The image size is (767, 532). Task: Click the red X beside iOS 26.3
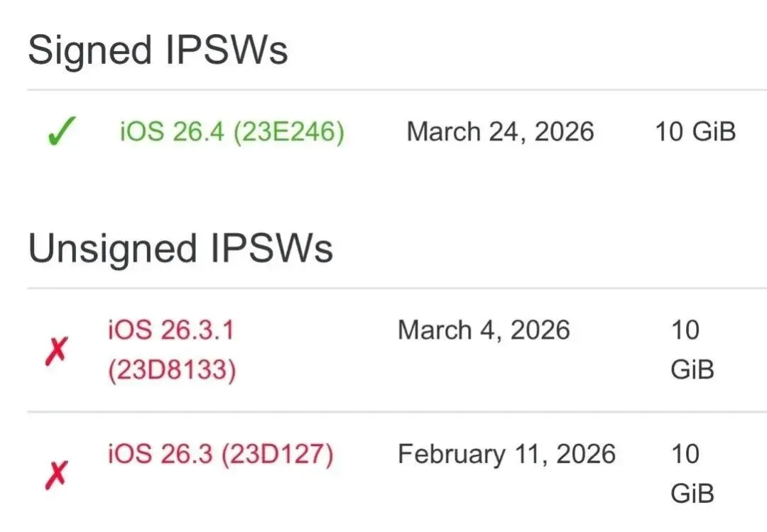[x=57, y=474]
